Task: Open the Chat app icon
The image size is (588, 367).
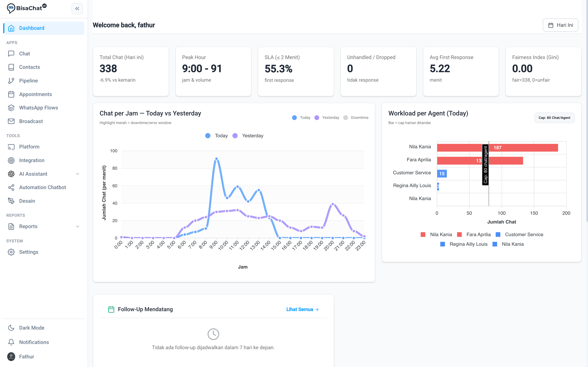Action: click(x=11, y=54)
